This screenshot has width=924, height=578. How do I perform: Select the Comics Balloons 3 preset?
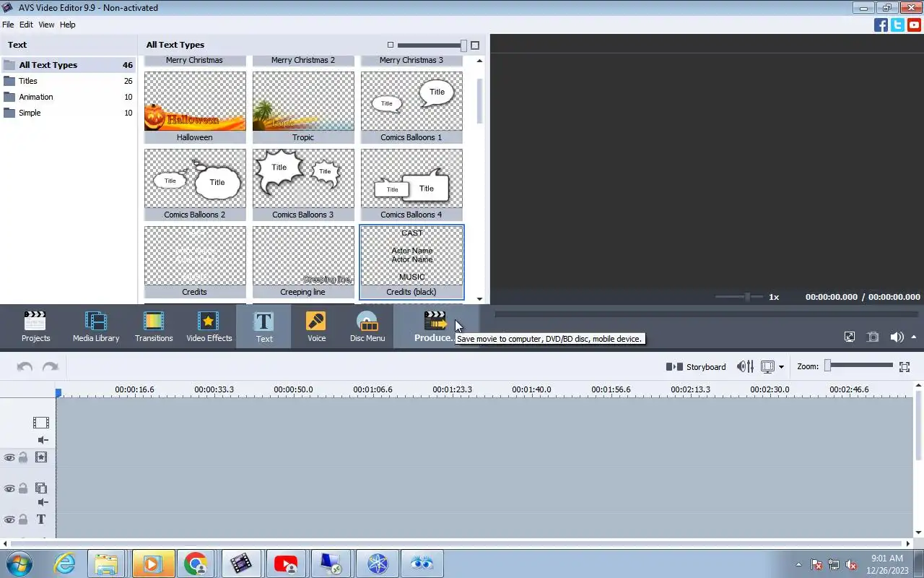click(303, 184)
